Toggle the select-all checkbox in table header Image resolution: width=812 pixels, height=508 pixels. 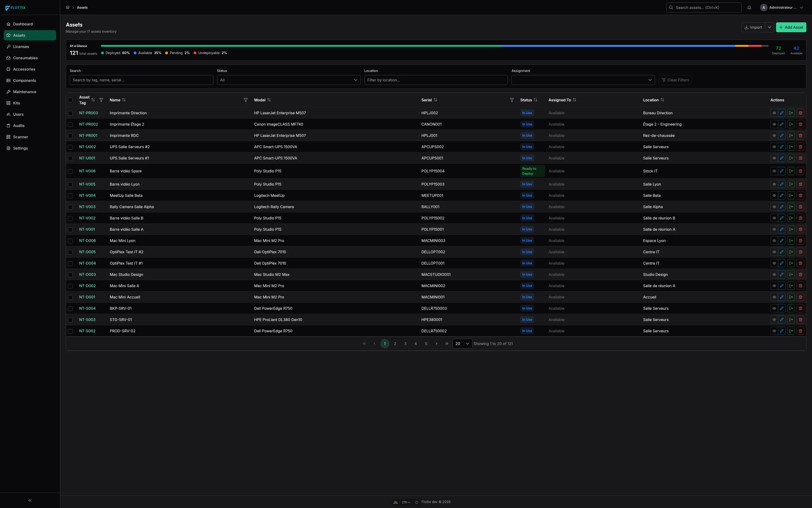coord(70,100)
